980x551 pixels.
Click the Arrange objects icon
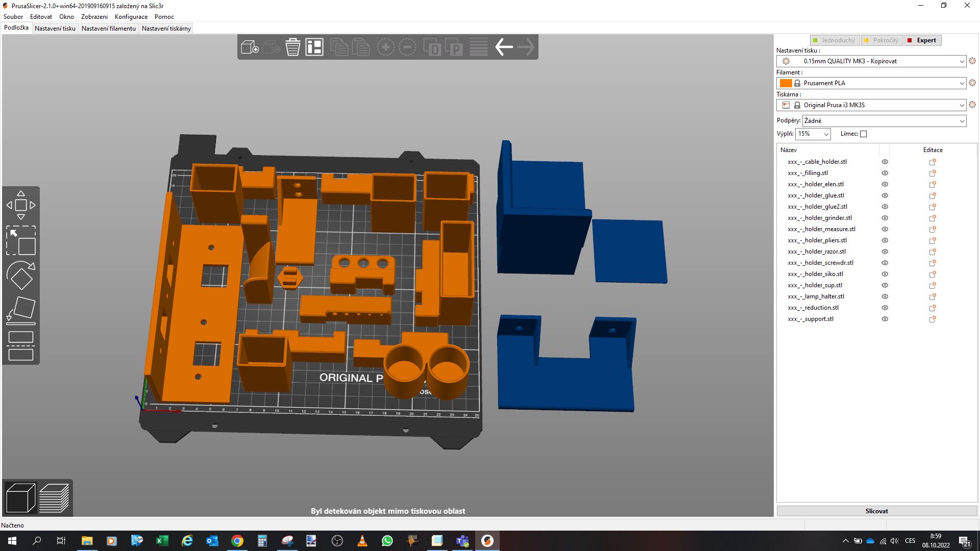[x=314, y=47]
